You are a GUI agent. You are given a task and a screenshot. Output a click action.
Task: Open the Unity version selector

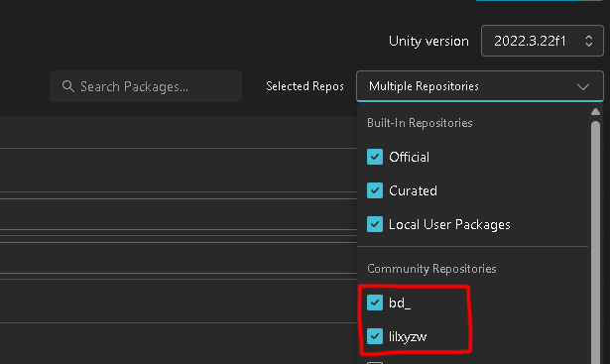(542, 41)
